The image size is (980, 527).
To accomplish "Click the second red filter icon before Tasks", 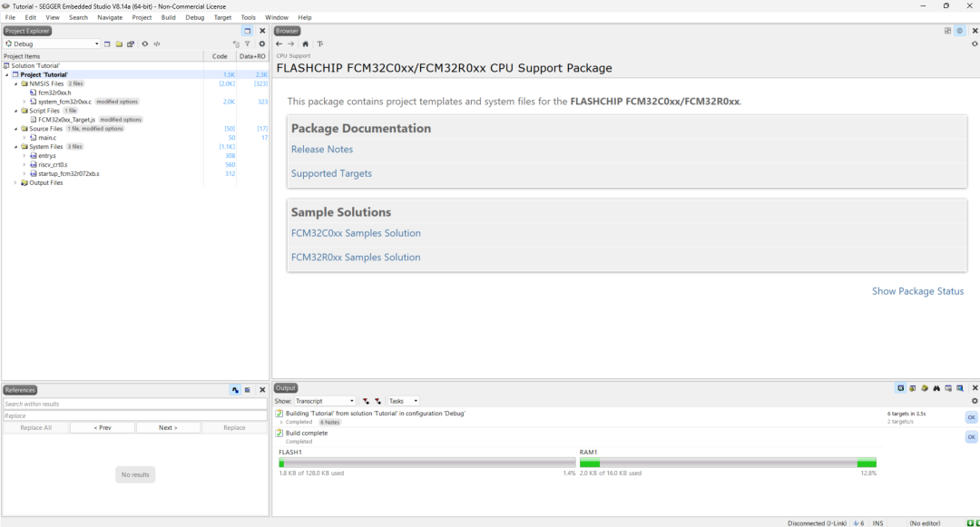I will [x=377, y=401].
